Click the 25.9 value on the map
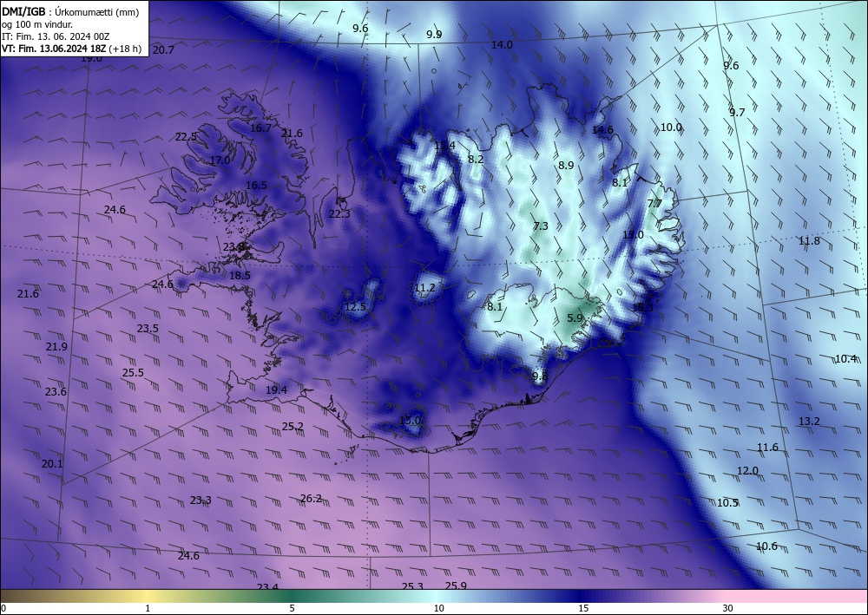 (456, 586)
